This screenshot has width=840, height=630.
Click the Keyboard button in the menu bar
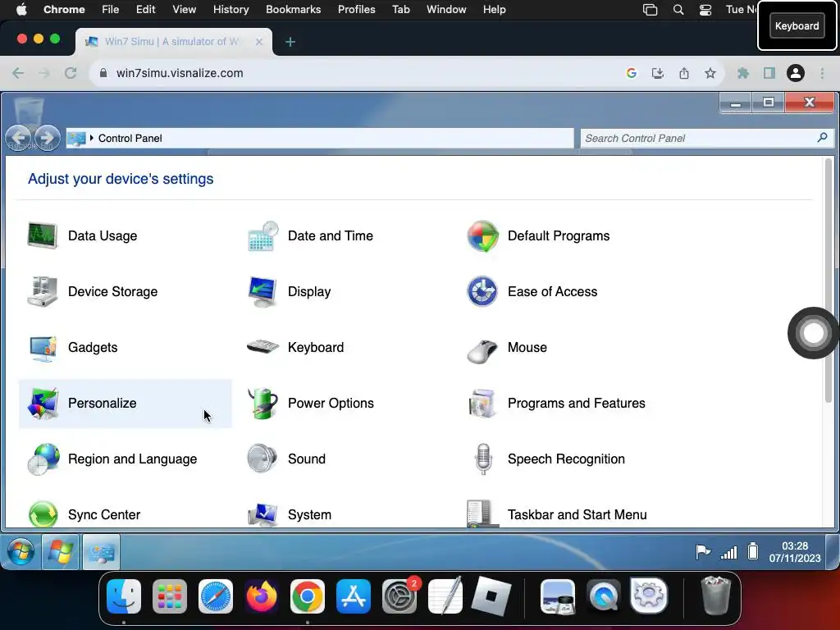(x=797, y=25)
